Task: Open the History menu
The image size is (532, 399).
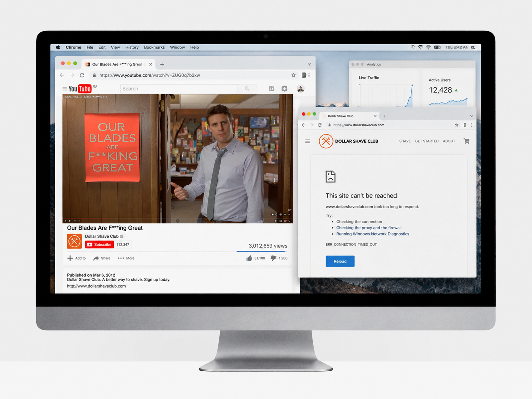Action: point(132,47)
